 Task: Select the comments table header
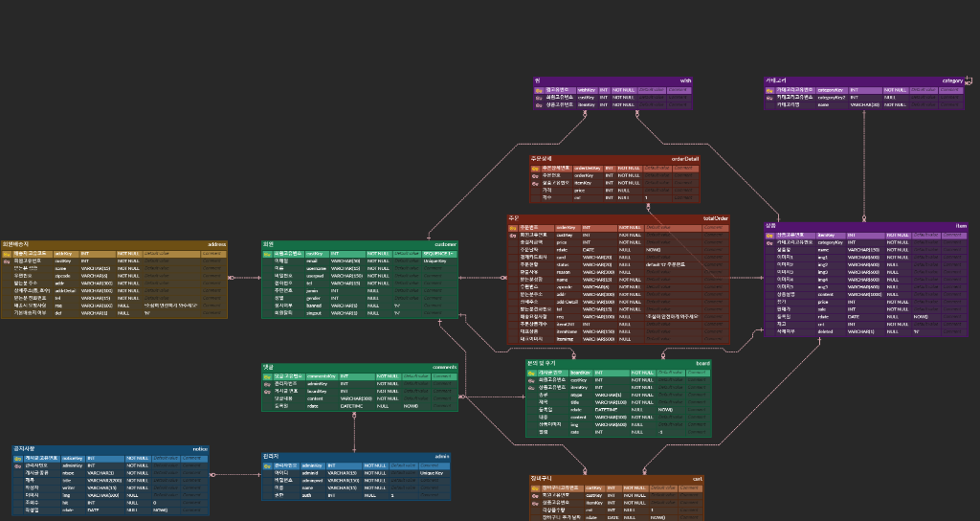point(360,367)
